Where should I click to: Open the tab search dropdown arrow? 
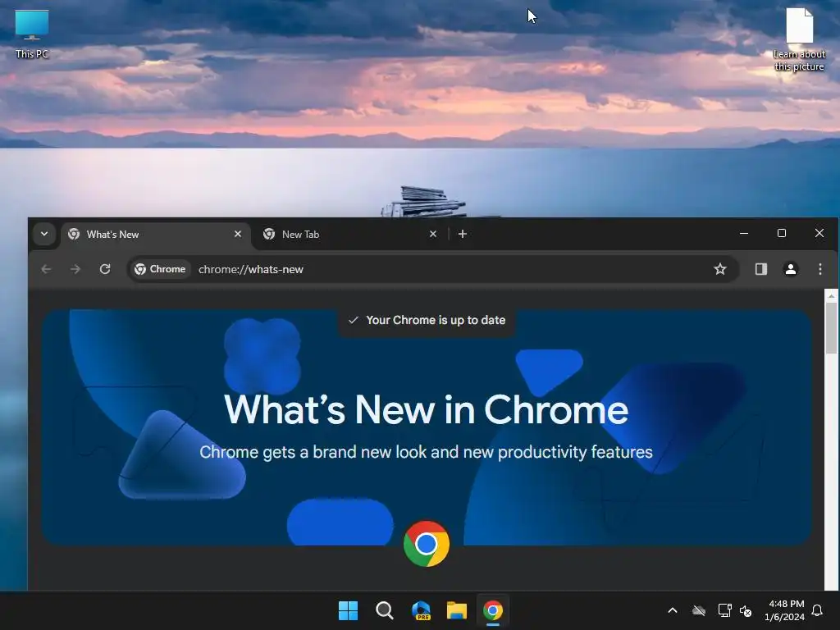point(44,234)
